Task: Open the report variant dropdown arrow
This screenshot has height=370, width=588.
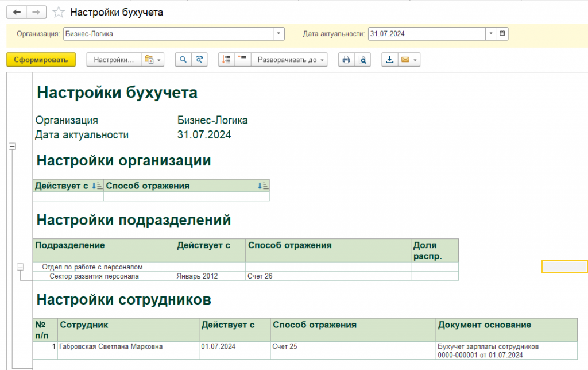Action: coord(159,60)
